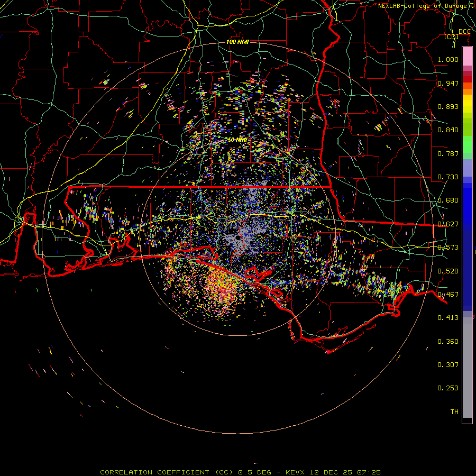Click the 0.413 color scale value
Screen dimensions: 476x476
pos(448,317)
